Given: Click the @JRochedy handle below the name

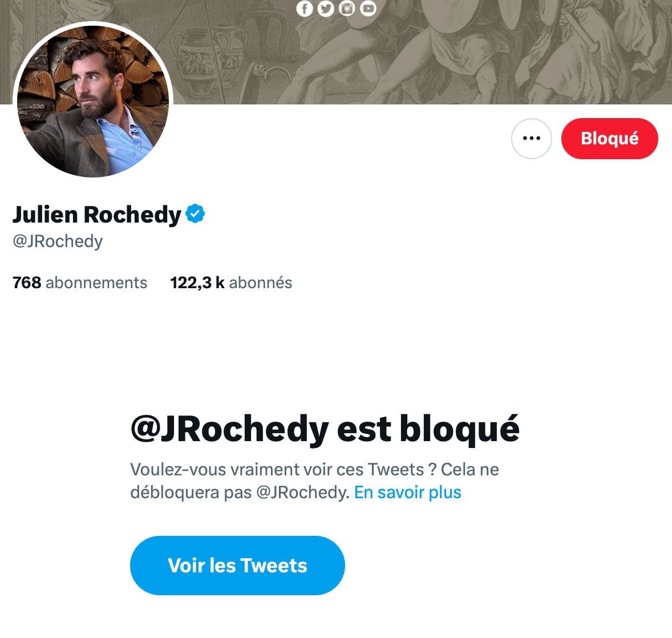Looking at the screenshot, I should click(x=58, y=241).
